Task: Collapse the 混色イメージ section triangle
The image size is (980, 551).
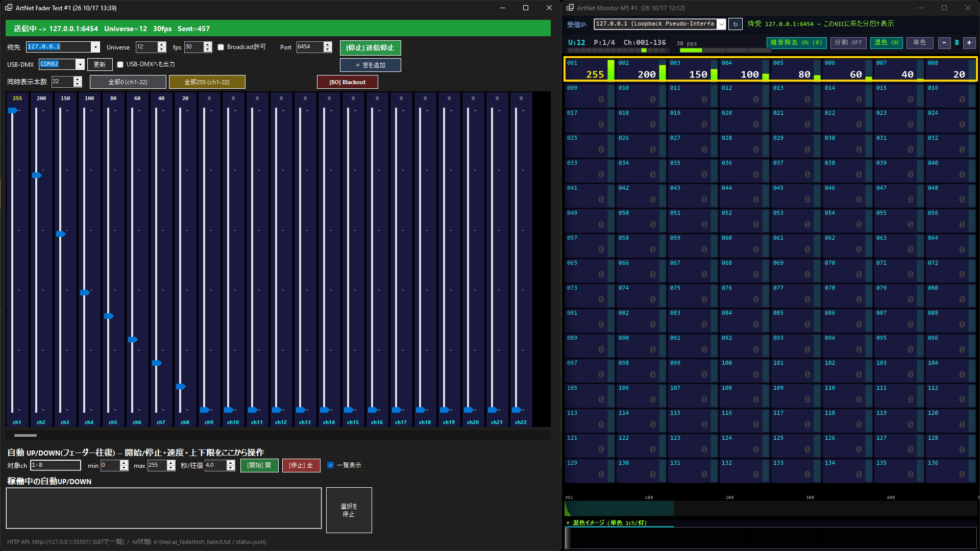Action: 568,523
